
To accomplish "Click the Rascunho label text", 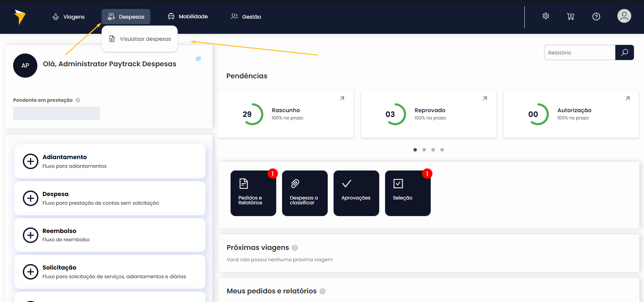I will pos(286,110).
